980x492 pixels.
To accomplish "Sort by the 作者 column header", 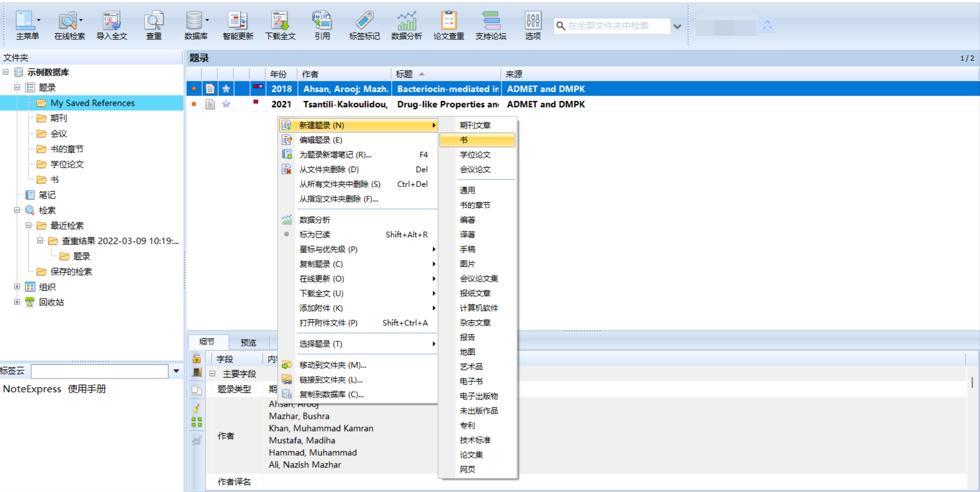I will (344, 74).
